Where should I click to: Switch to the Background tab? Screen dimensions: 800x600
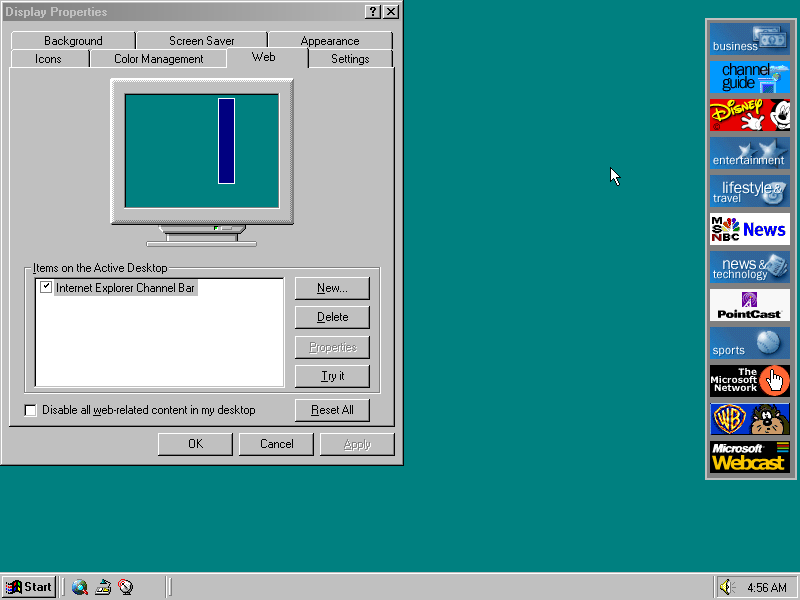click(x=73, y=41)
